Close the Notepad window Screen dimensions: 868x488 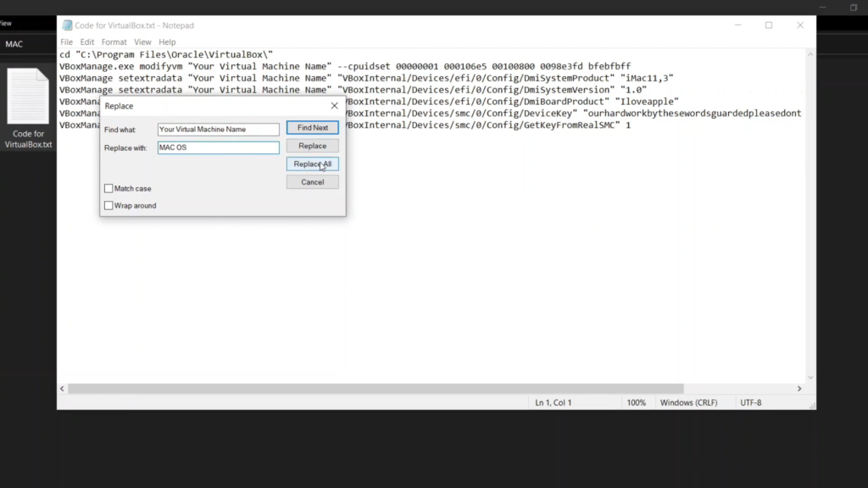coord(800,25)
